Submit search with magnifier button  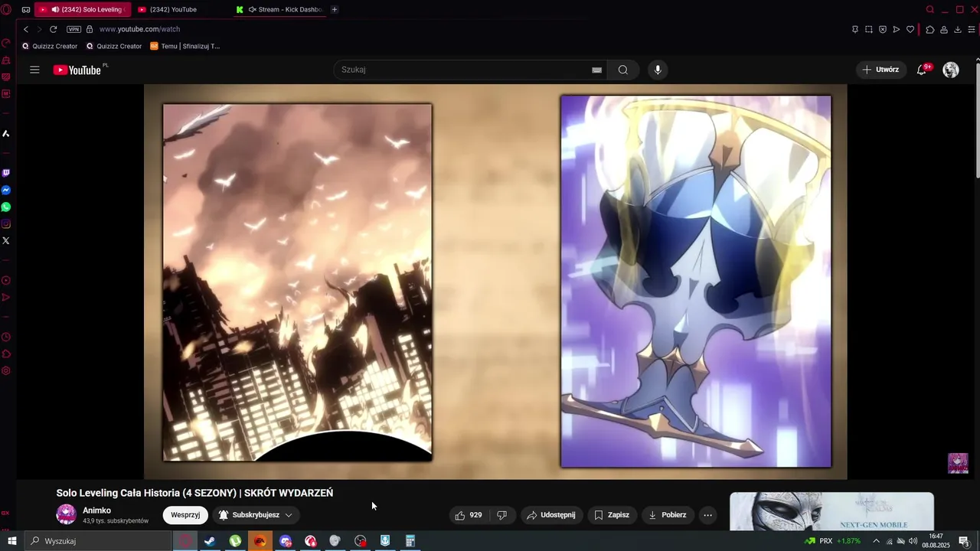pyautogui.click(x=623, y=70)
